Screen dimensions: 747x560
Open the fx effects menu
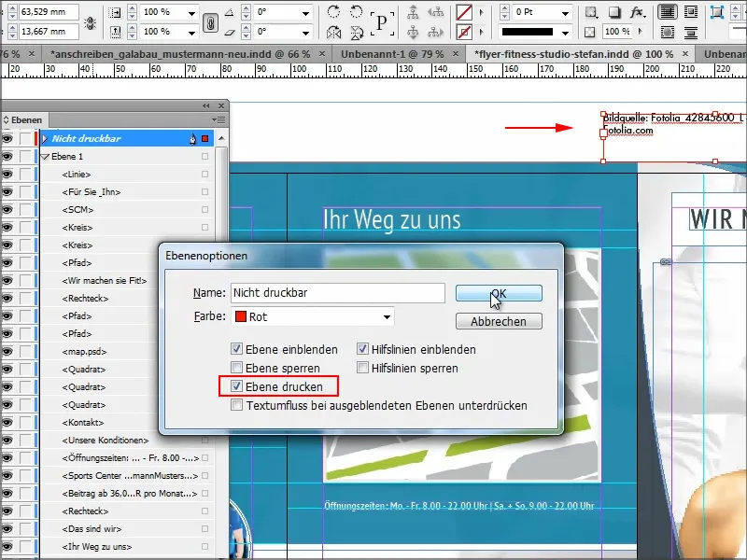click(x=637, y=12)
